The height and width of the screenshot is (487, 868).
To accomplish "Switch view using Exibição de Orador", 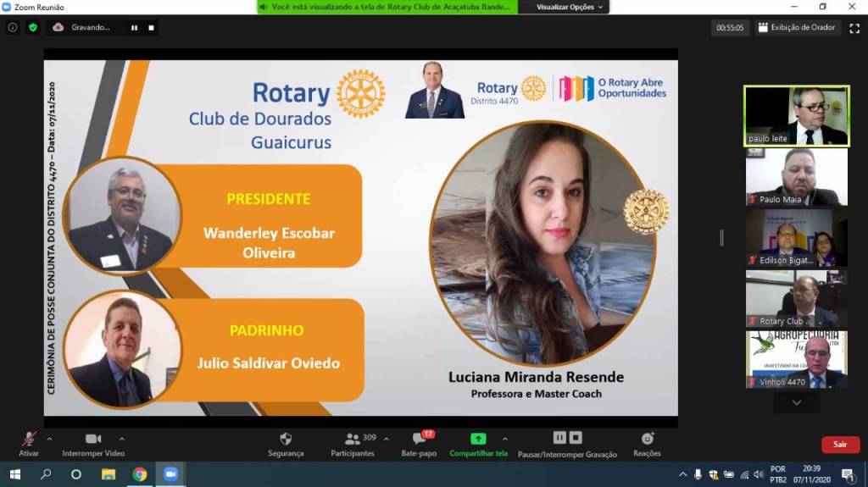I will click(797, 27).
